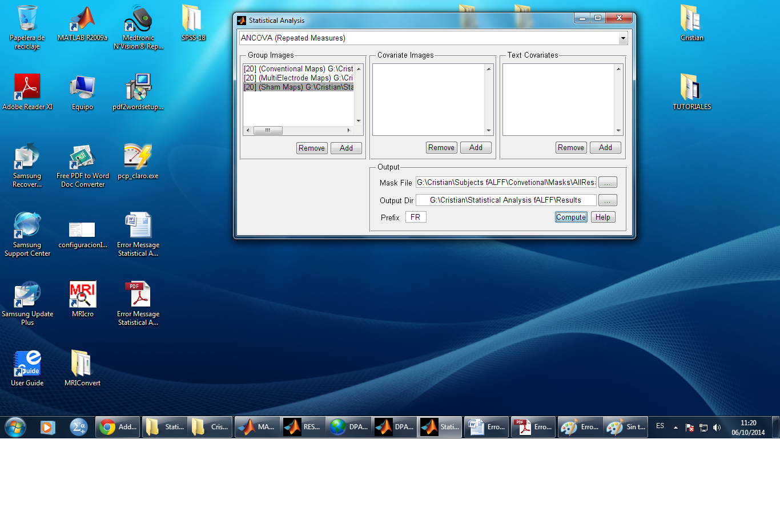Click Add under Covariate Images

tap(476, 148)
